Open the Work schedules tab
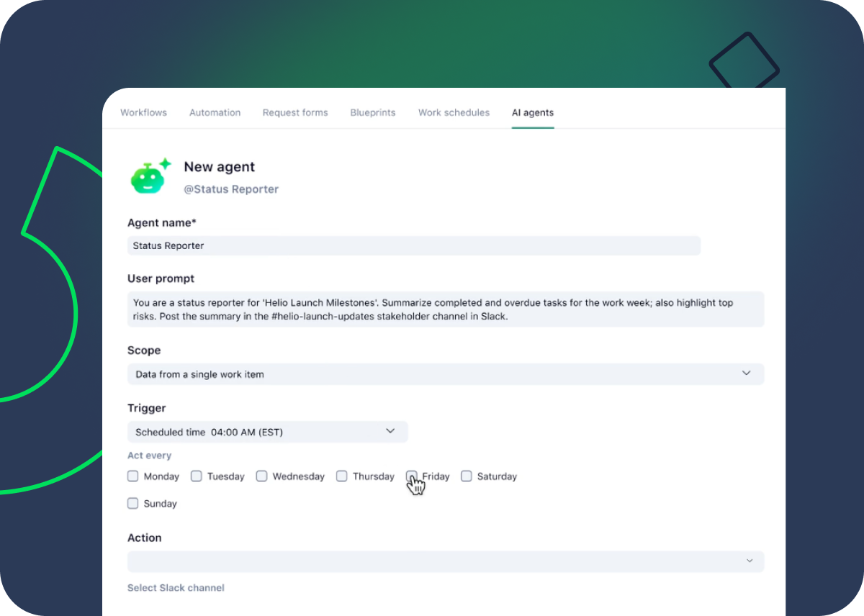This screenshot has width=864, height=616. [x=454, y=112]
